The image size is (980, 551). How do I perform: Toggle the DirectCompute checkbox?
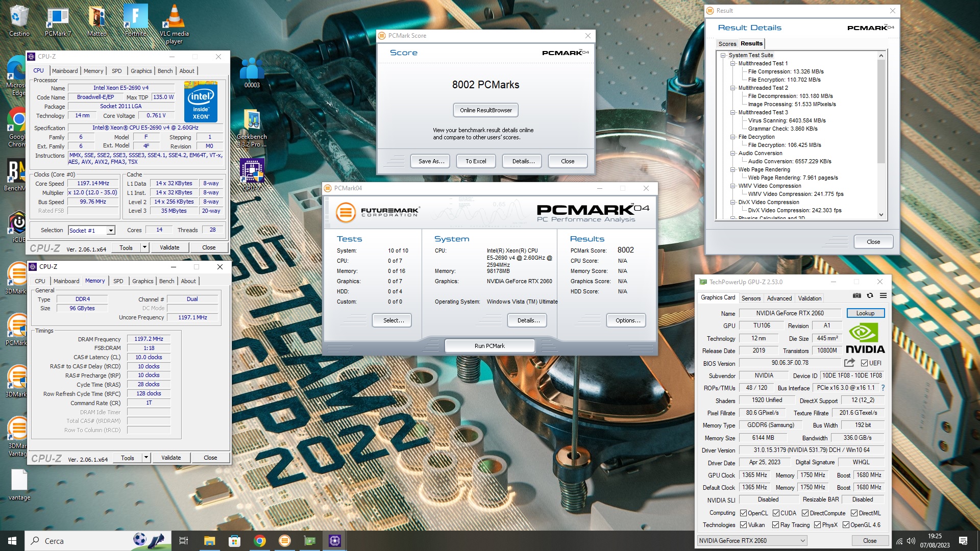click(805, 513)
